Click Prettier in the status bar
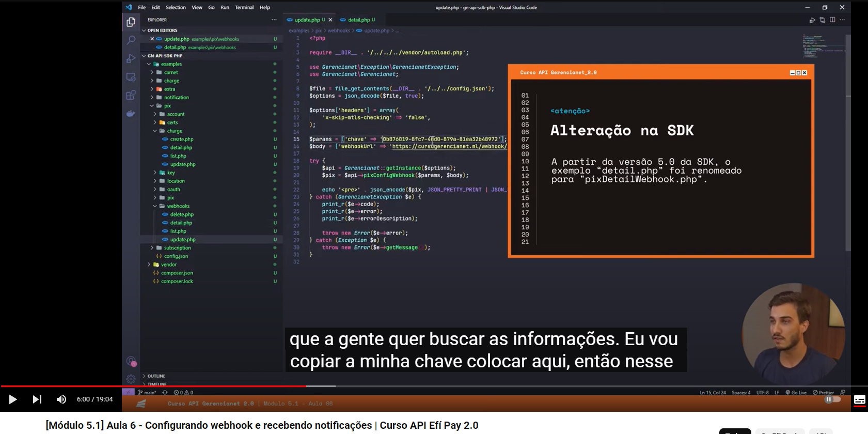The height and width of the screenshot is (434, 868). tap(823, 393)
